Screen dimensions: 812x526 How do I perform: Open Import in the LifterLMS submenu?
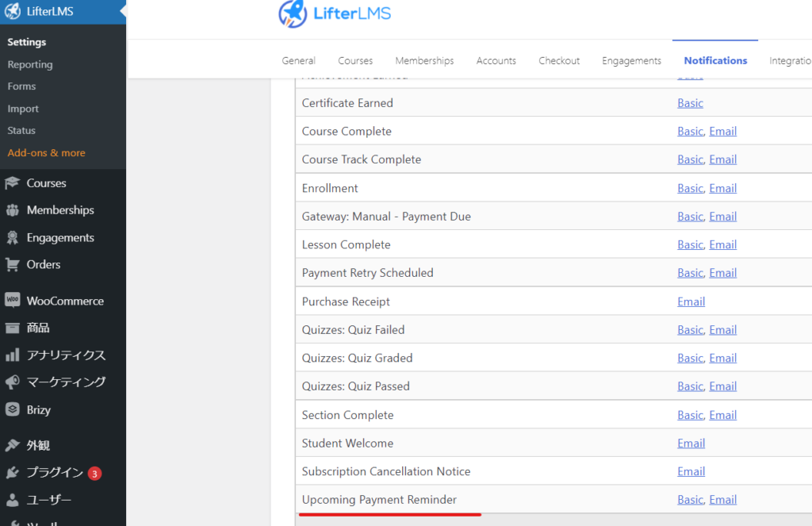(x=23, y=109)
